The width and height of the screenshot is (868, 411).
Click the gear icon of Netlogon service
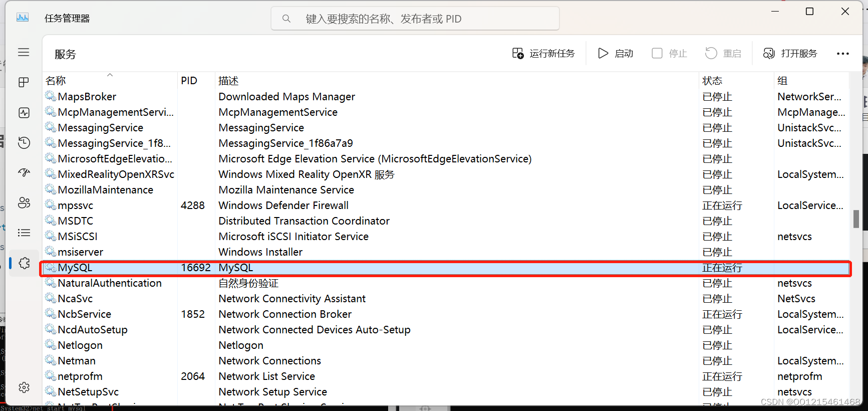50,344
